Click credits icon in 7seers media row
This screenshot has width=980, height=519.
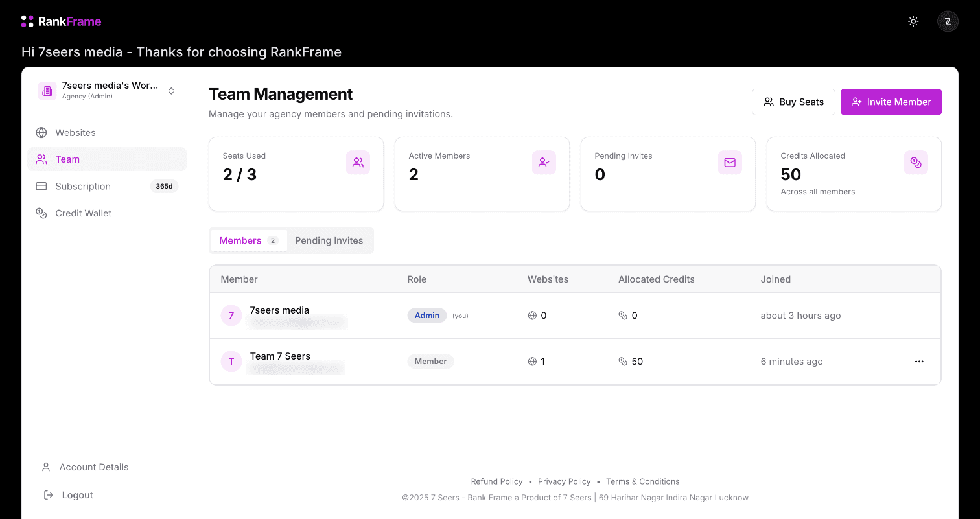point(623,316)
